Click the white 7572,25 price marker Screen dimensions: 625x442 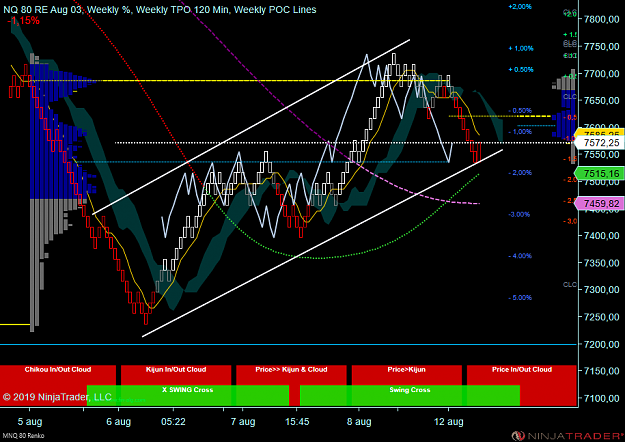pyautogui.click(x=601, y=143)
